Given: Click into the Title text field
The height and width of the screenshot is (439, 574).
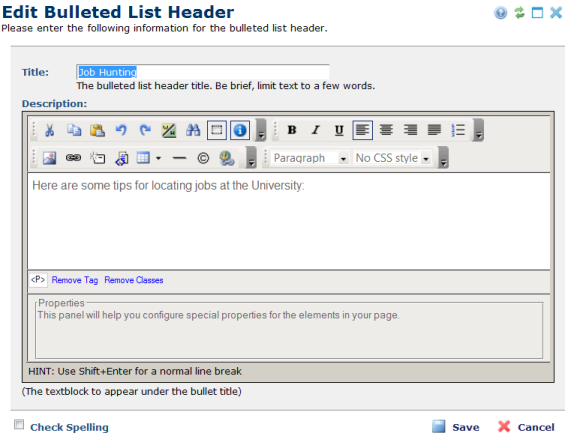Looking at the screenshot, I should tap(203, 72).
